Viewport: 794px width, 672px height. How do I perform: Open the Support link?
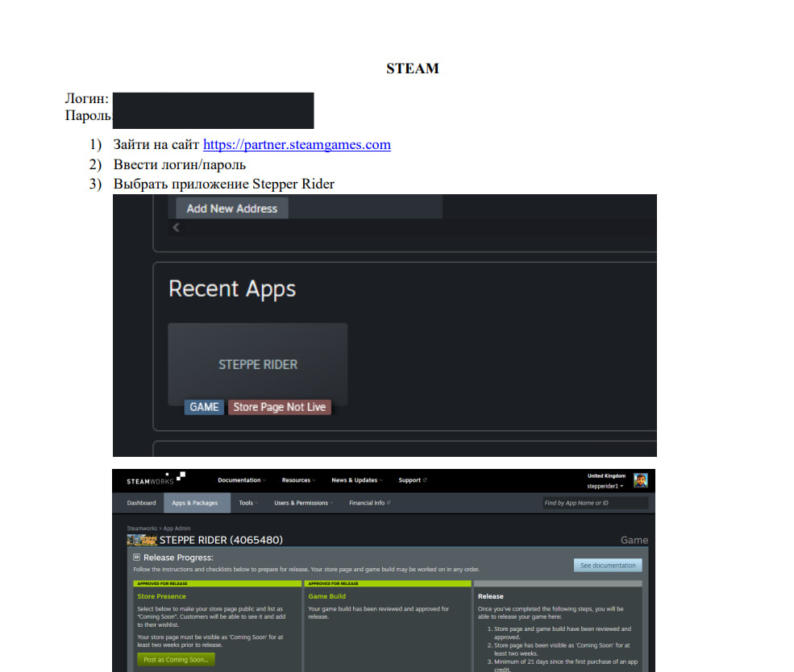tap(412, 480)
